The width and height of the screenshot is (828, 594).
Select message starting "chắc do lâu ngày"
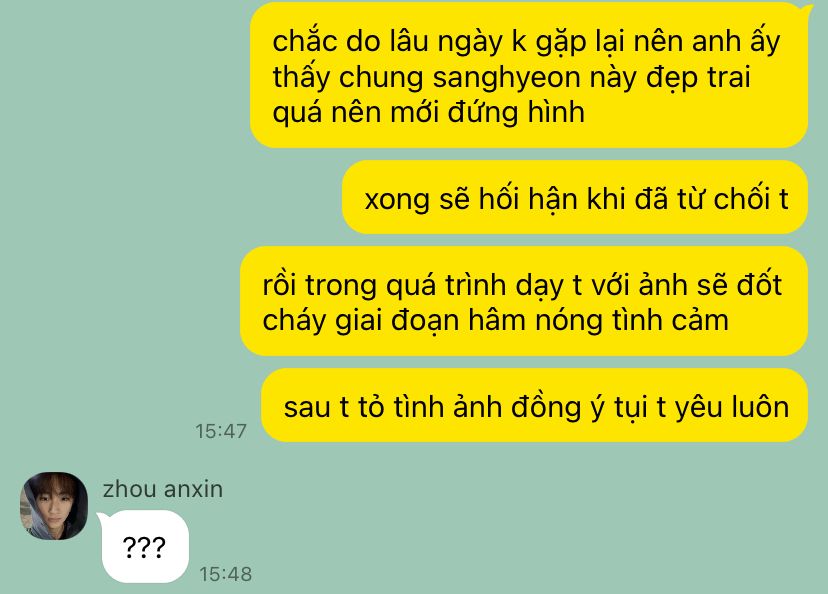(x=529, y=76)
